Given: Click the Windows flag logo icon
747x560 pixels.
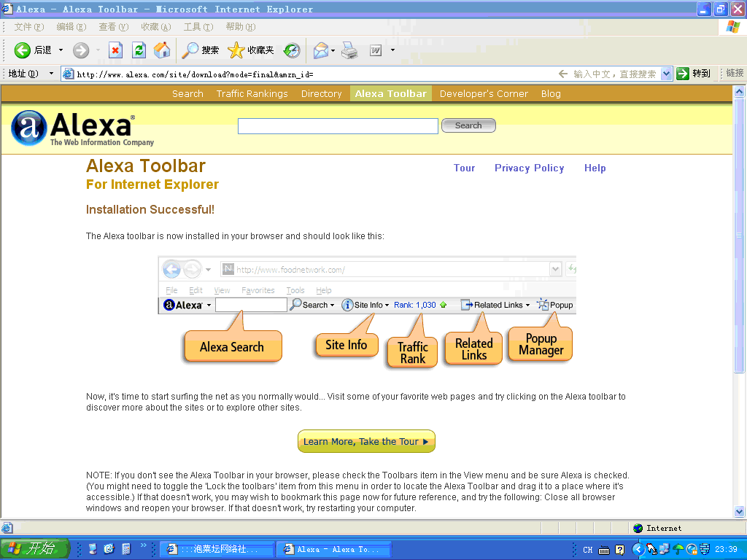Looking at the screenshot, I should pyautogui.click(x=732, y=27).
